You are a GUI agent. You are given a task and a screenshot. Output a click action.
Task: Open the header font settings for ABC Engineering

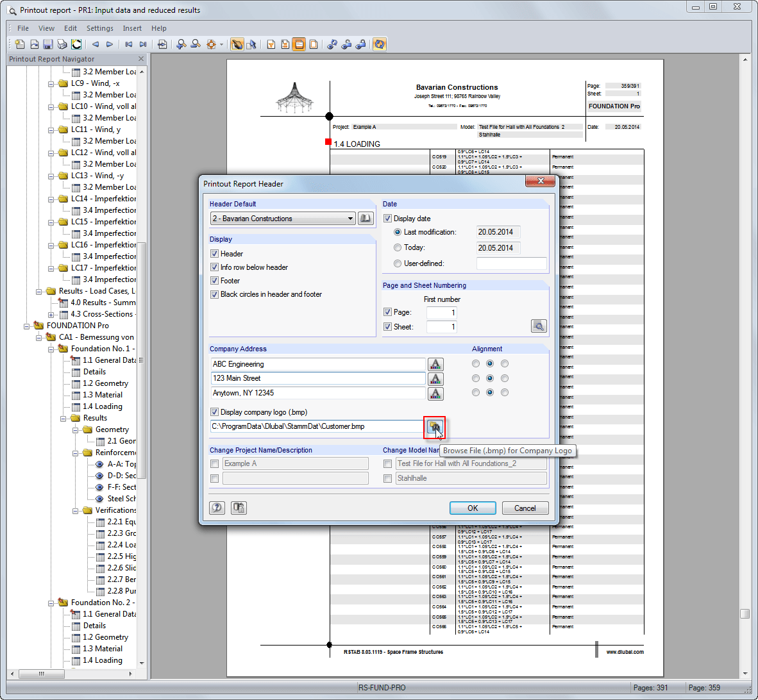click(435, 363)
